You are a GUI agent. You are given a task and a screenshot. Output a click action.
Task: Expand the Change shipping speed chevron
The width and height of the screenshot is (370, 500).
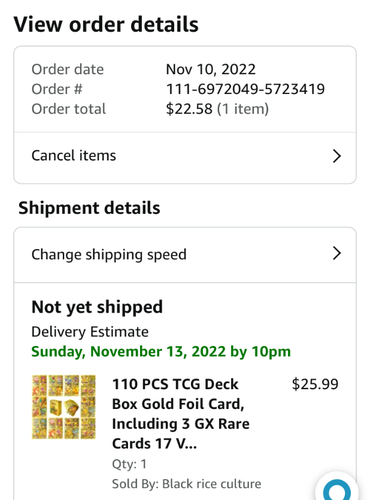(337, 253)
